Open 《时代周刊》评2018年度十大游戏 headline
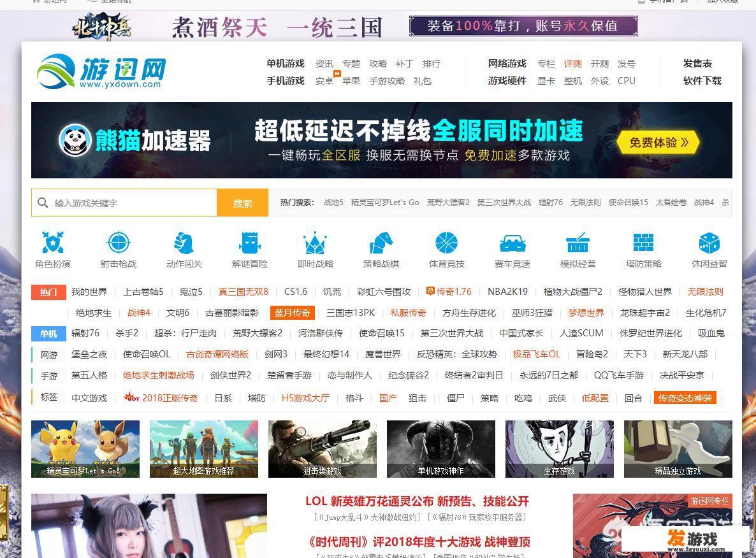 [419, 542]
